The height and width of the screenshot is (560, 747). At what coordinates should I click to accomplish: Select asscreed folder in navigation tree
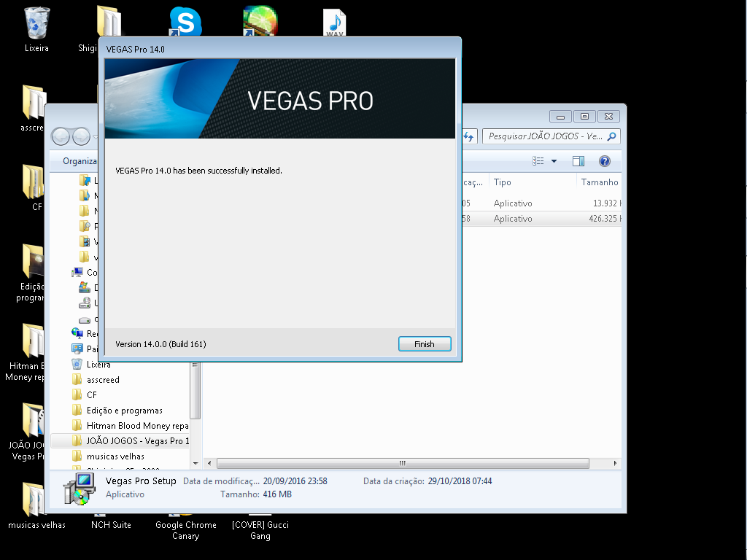(103, 379)
